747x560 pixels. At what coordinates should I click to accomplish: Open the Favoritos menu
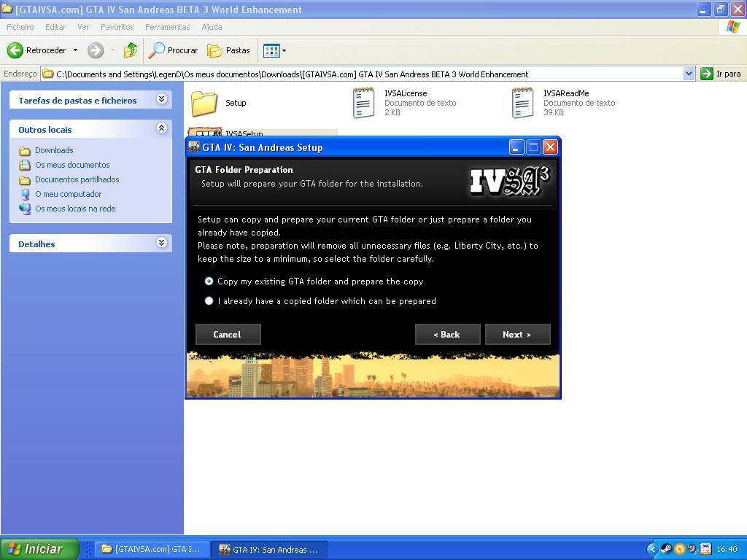pos(117,27)
